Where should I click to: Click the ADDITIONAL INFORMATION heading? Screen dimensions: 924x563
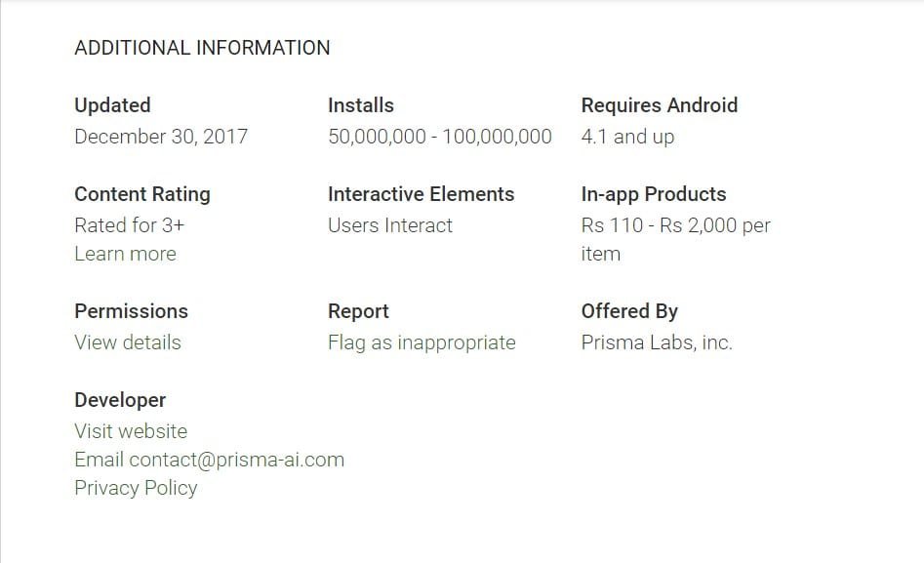pos(202,48)
